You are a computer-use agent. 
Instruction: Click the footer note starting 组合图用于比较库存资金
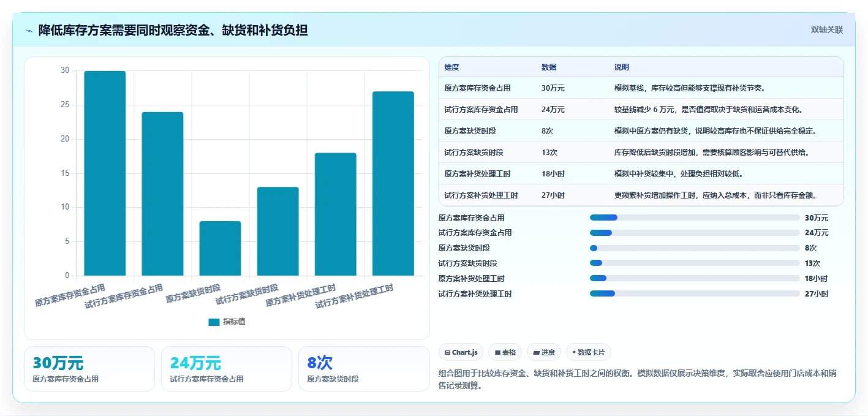click(x=636, y=379)
